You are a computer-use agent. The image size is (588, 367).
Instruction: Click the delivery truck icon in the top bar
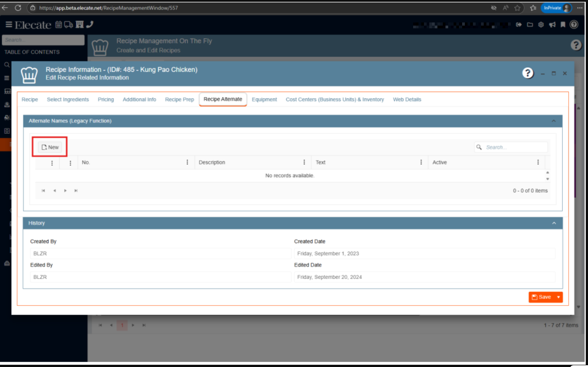coord(68,25)
